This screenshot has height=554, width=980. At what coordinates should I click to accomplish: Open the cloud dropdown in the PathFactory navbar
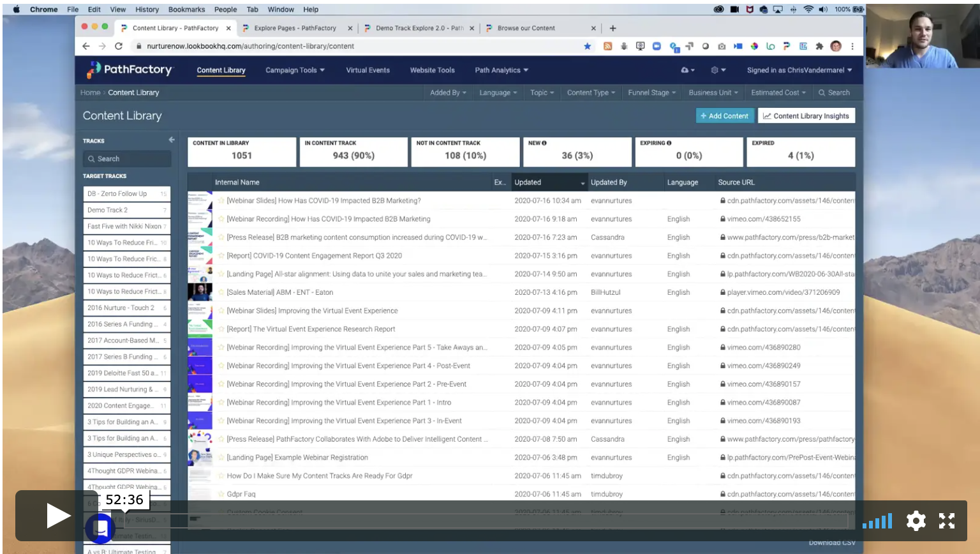tap(688, 70)
